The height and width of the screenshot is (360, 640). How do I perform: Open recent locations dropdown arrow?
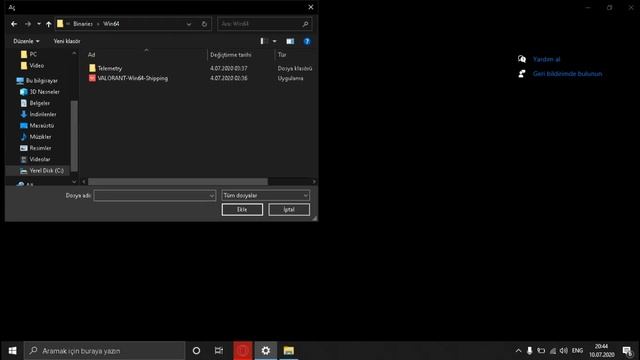tap(39, 24)
